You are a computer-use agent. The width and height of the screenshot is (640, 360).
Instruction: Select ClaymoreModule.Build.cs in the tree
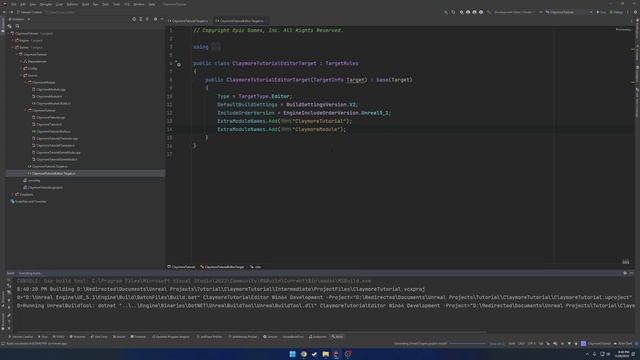point(51,103)
